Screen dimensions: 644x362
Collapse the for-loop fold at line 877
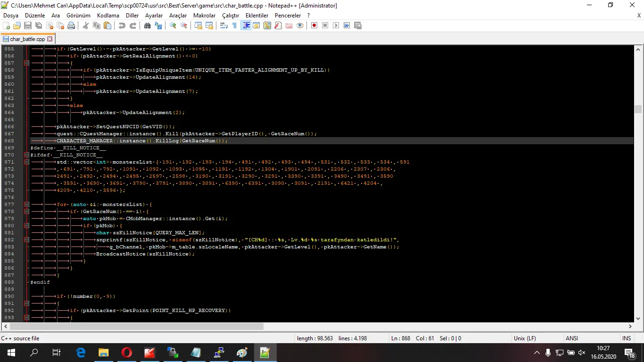[x=27, y=205]
